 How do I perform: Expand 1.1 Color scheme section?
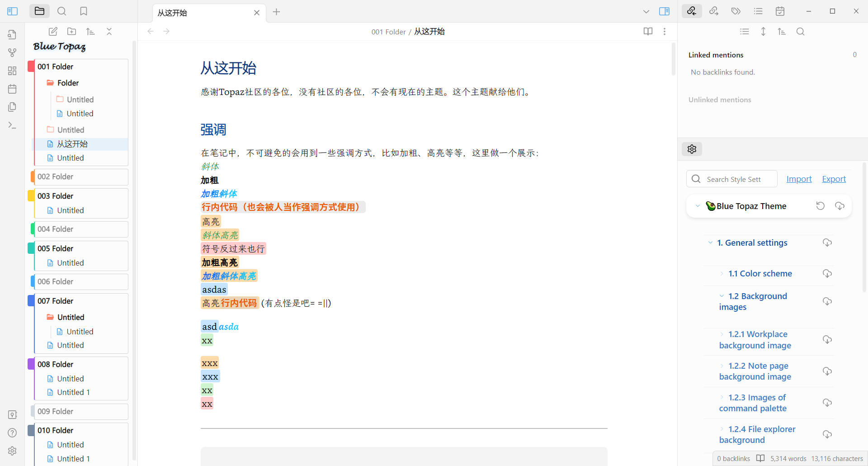pyautogui.click(x=722, y=273)
